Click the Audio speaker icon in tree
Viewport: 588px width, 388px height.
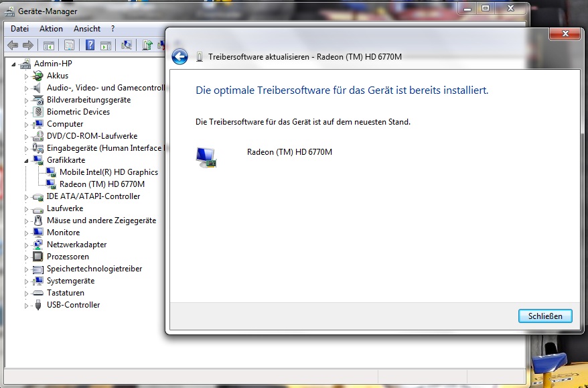click(x=37, y=88)
